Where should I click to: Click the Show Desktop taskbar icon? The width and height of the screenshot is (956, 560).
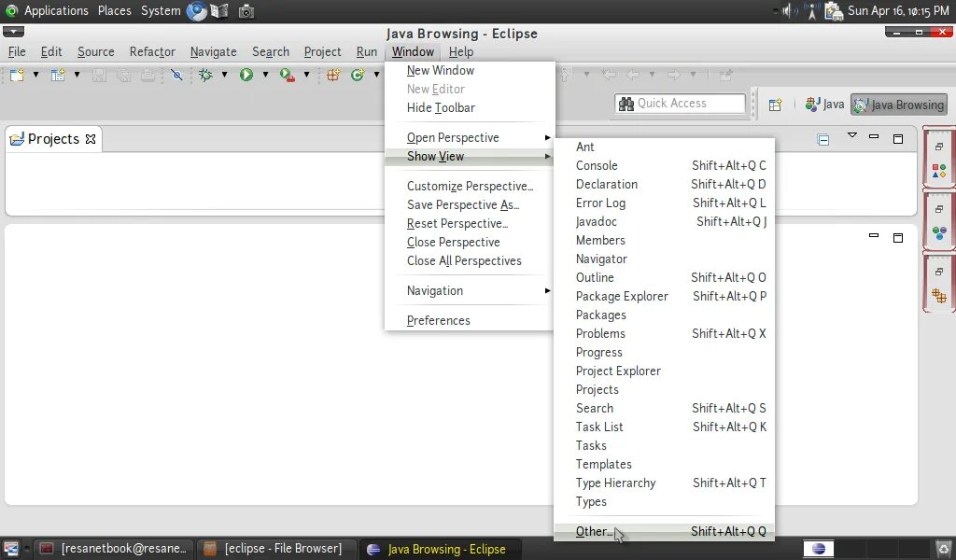pos(10,549)
